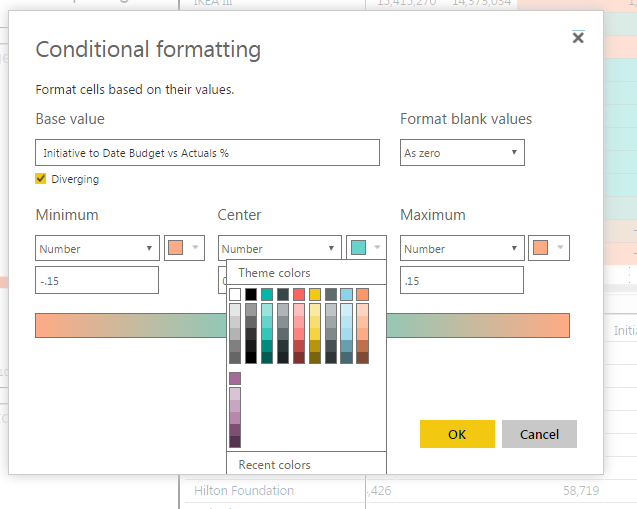Click the Hilton Foundation row in the background table

tap(244, 490)
